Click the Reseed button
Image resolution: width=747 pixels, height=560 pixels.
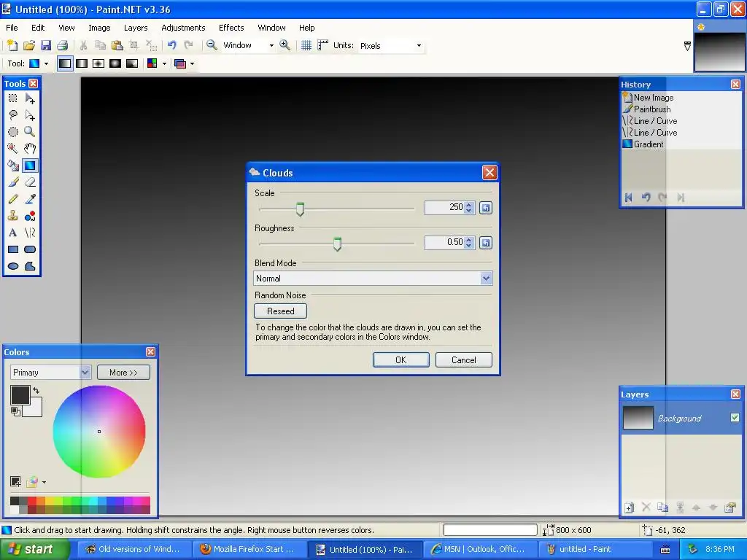pyautogui.click(x=281, y=311)
